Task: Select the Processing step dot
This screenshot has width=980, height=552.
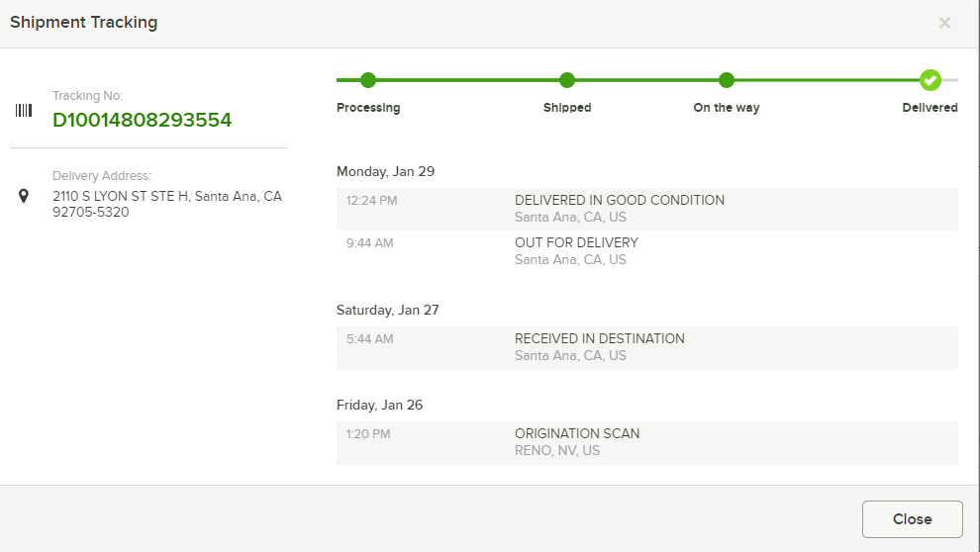Action: (x=368, y=80)
